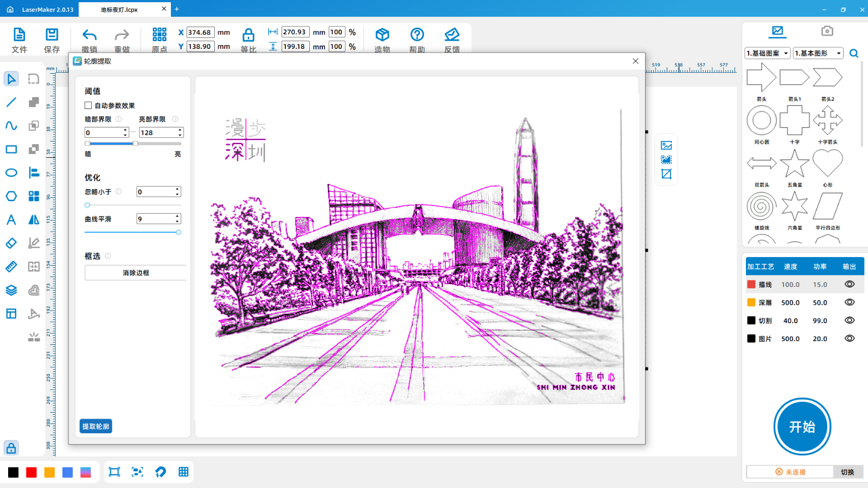
Task: Select the red color swatch at bottom
Action: click(x=31, y=472)
